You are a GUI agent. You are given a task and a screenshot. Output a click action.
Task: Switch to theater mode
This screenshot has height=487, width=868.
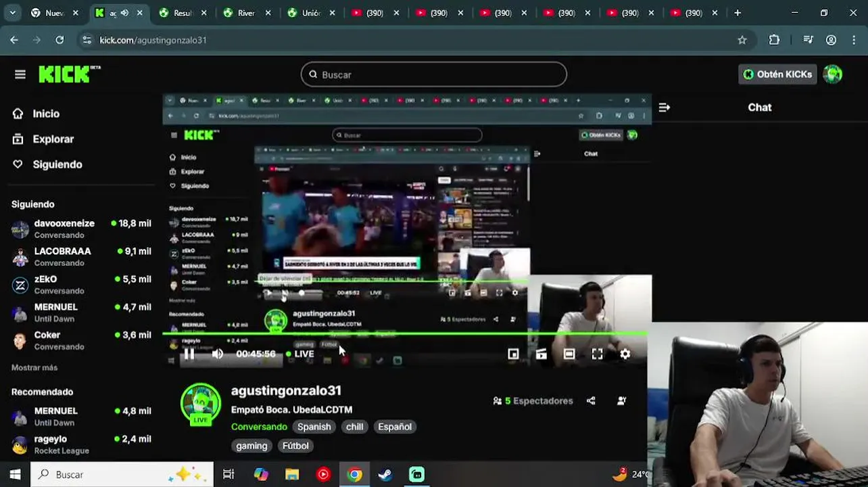click(x=569, y=354)
